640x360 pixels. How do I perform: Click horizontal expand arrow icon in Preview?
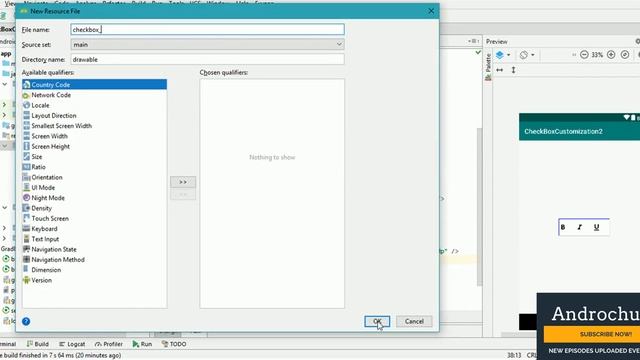(x=500, y=70)
